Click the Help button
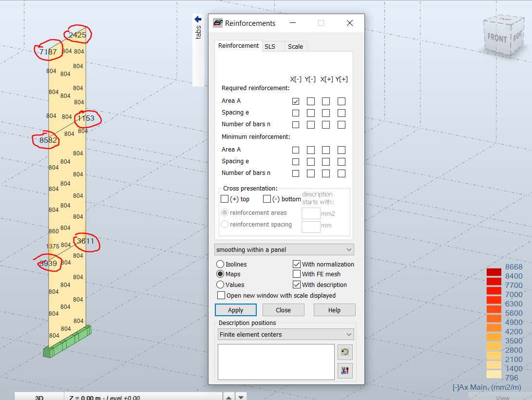The width and height of the screenshot is (532, 400). coord(335,310)
